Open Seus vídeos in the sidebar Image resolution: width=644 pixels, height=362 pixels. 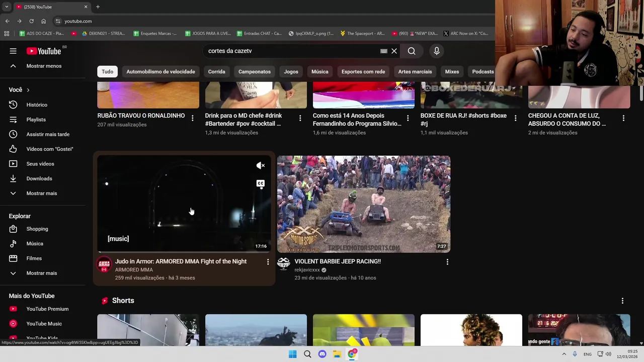40,164
